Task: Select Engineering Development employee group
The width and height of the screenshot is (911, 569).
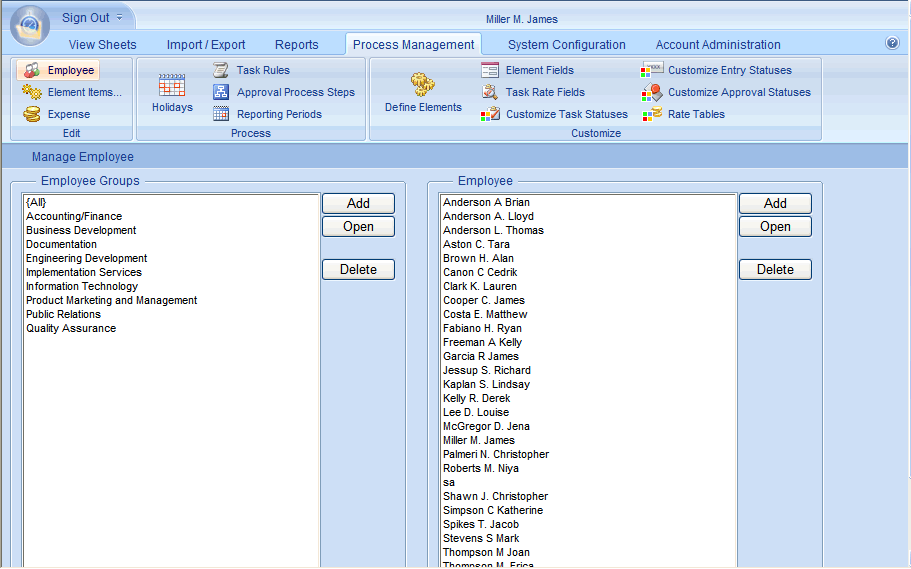Action: click(x=87, y=258)
